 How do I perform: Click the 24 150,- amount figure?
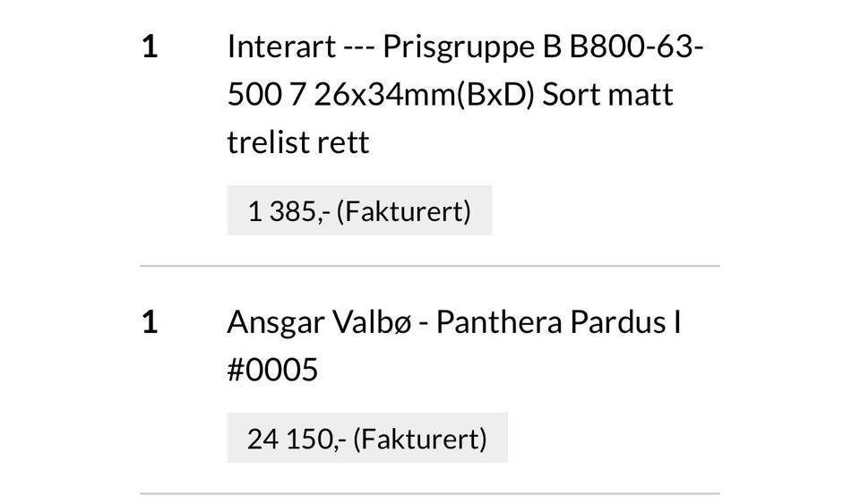(297, 439)
